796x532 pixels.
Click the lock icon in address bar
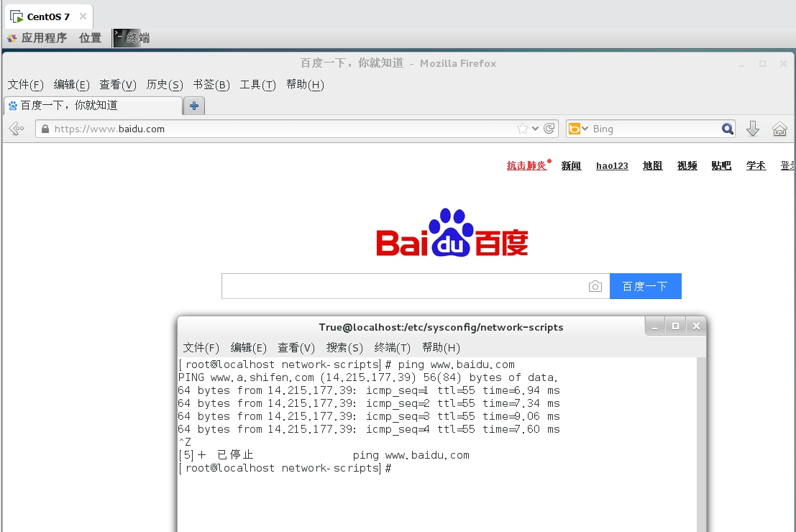point(45,129)
